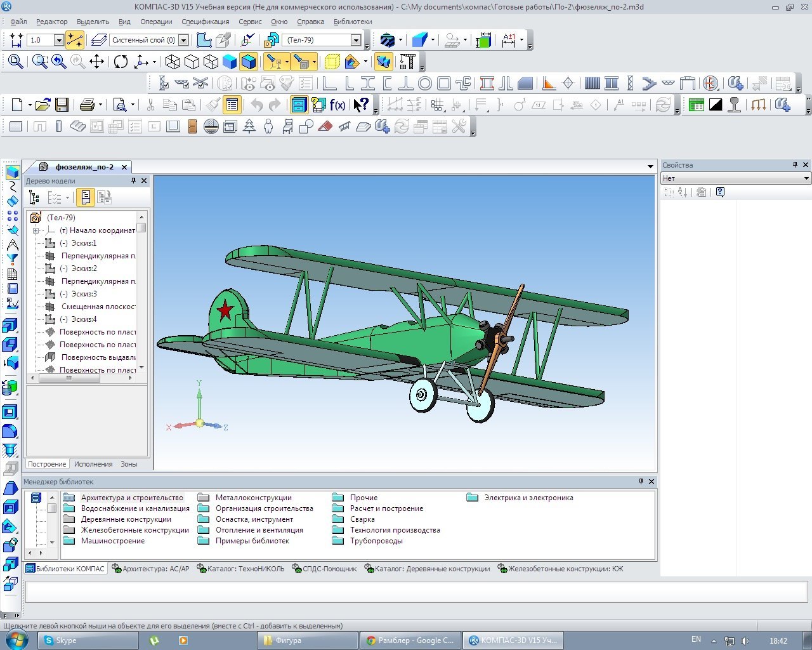812x650 pixels.
Task: Open Архитектура и строительство library folder
Action: [x=132, y=498]
